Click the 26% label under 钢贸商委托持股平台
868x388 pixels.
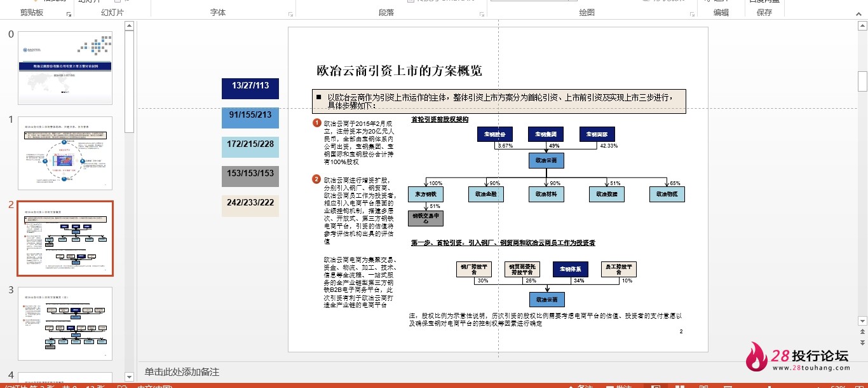pyautogui.click(x=531, y=281)
